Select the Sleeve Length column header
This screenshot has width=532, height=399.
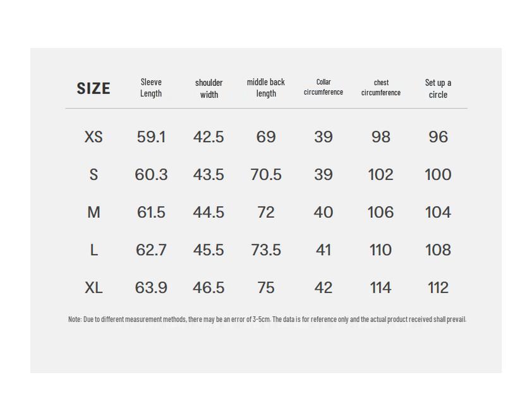pyautogui.click(x=151, y=88)
